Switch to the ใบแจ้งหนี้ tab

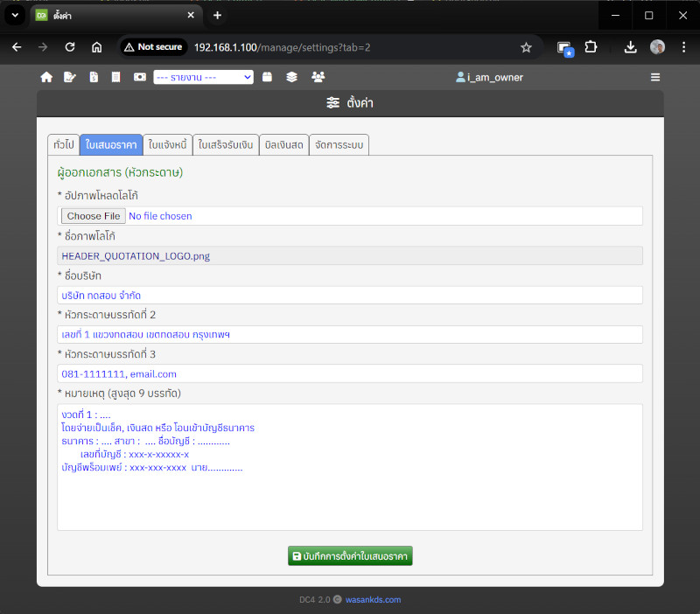pyautogui.click(x=166, y=145)
